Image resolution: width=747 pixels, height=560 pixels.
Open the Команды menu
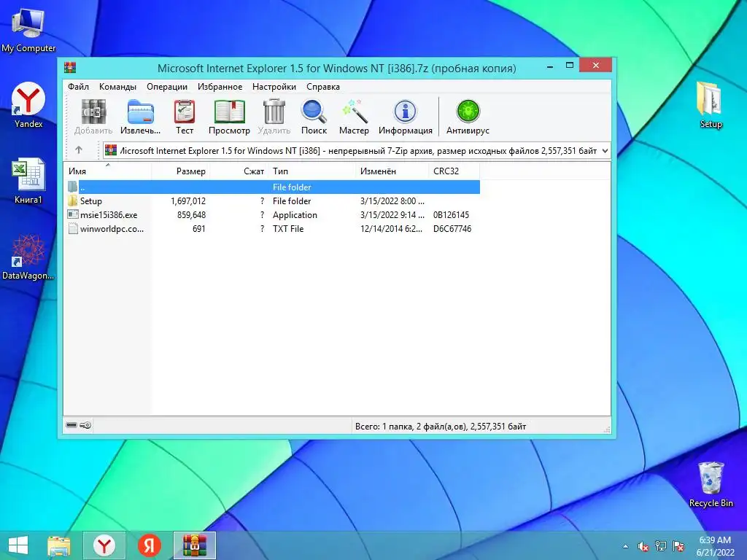coord(117,87)
